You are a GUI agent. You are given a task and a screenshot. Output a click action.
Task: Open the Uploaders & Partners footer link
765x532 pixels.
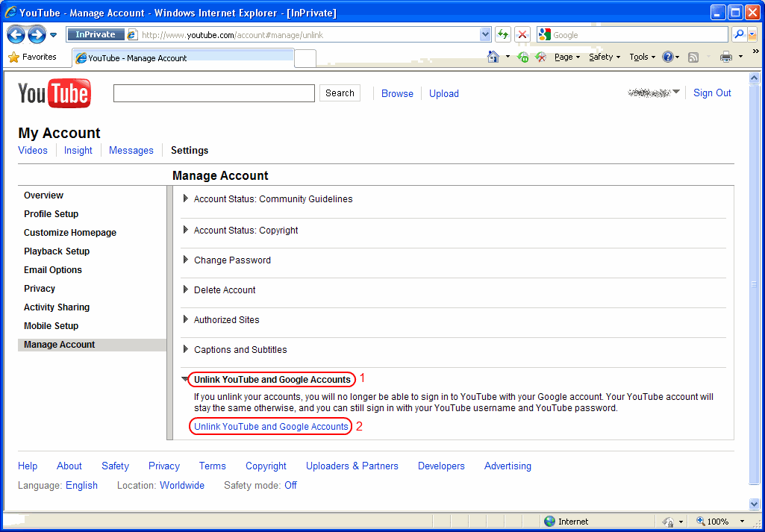coord(352,466)
